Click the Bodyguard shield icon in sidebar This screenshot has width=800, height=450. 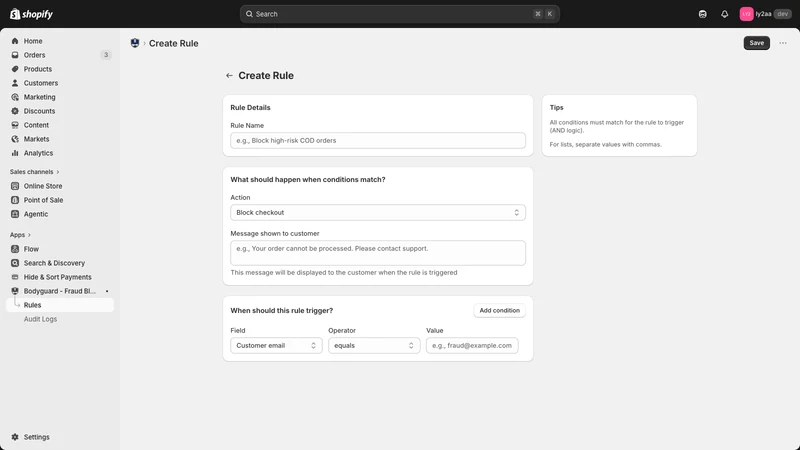pyautogui.click(x=15, y=291)
